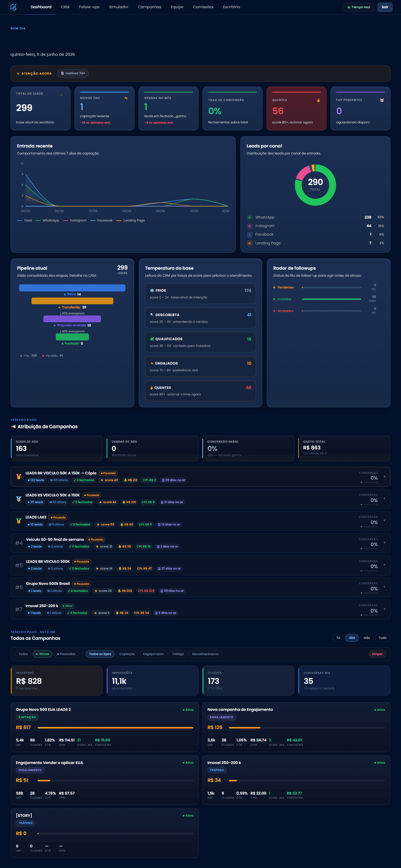Click the Quentes KPI card showing 56
This screenshot has width=401, height=868.
click(296, 108)
